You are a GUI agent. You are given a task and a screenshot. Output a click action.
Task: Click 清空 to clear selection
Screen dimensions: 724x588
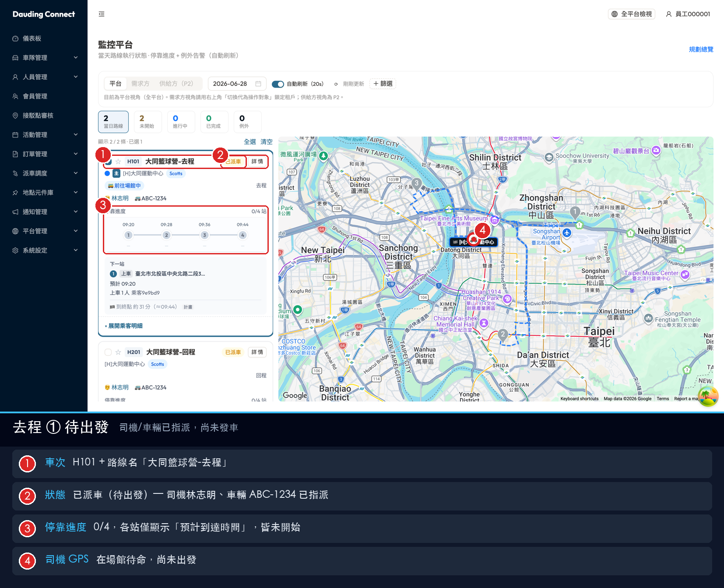click(x=267, y=142)
